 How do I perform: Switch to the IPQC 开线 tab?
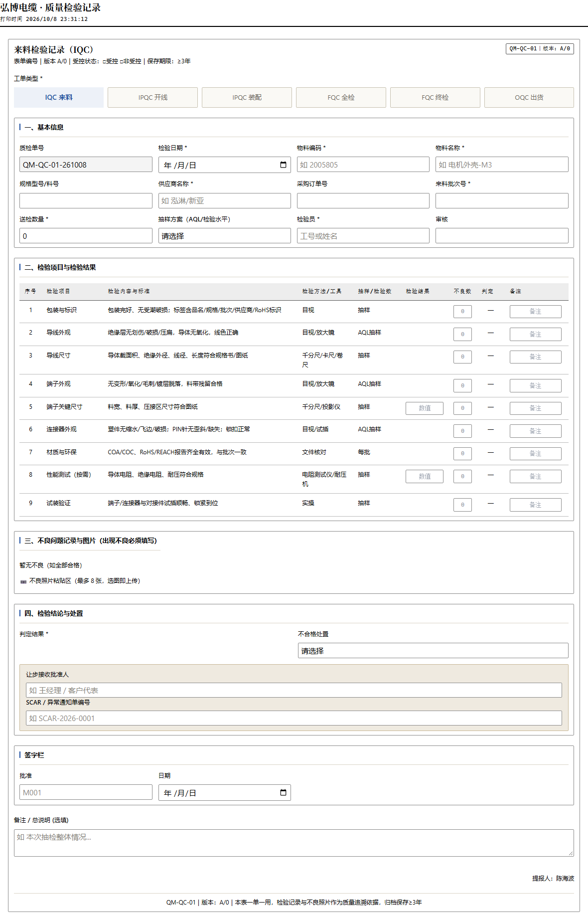point(152,98)
